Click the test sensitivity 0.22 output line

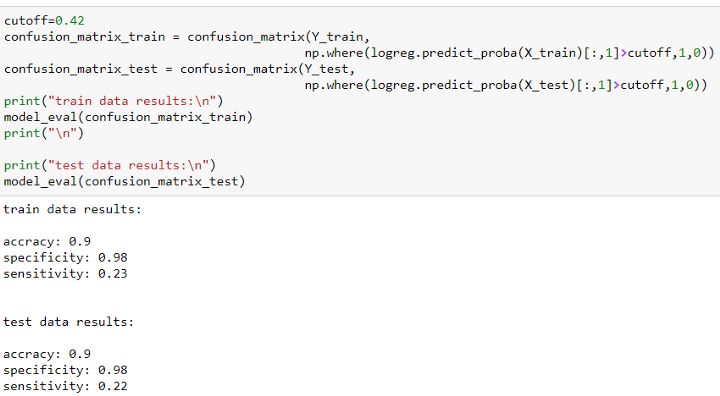coord(65,386)
